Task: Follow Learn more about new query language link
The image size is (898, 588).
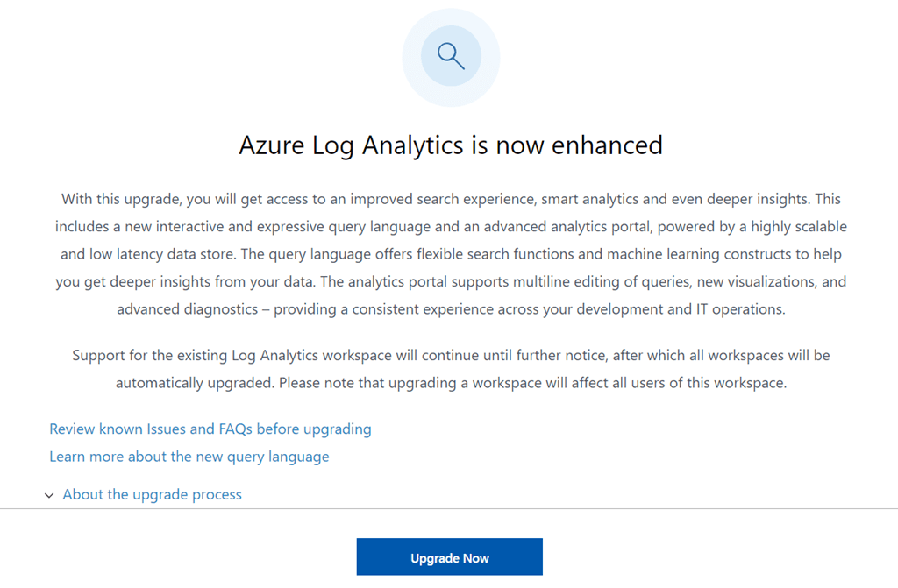Action: coord(189,457)
